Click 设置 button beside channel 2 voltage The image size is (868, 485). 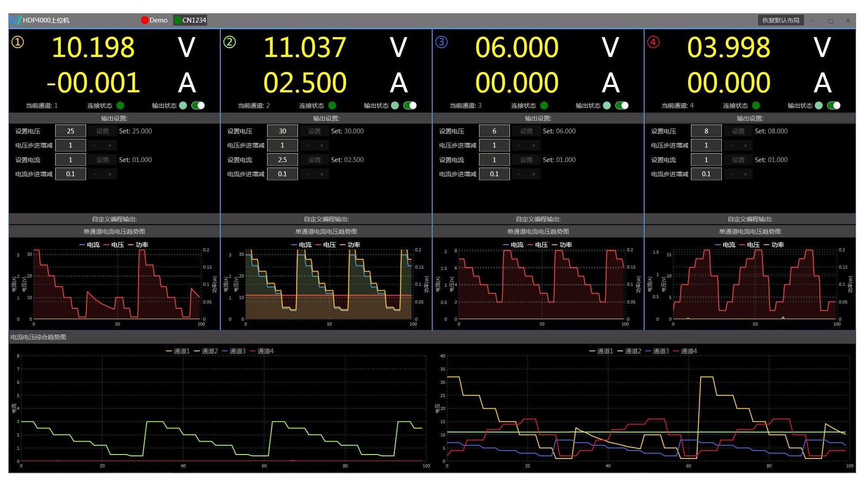click(x=314, y=131)
